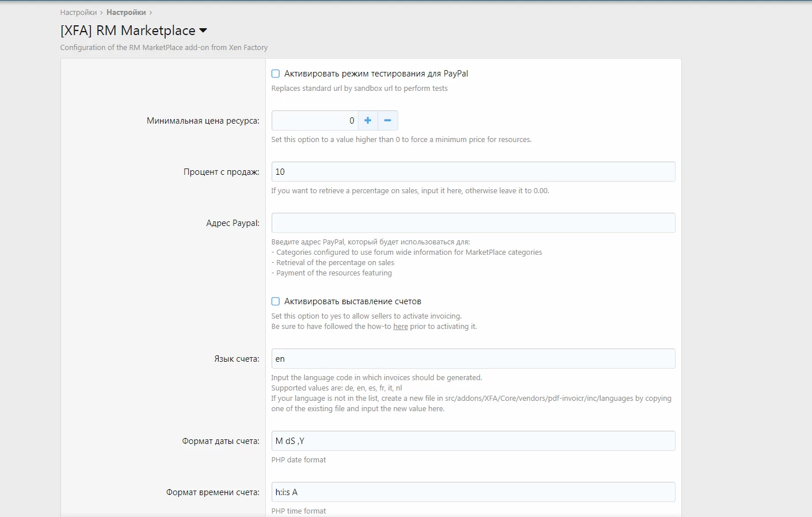
Task: Click 'Input the language code' hint text
Action: [377, 378]
